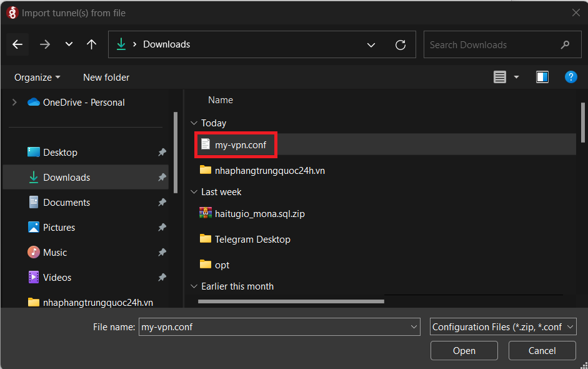Go forward with the right arrow button
Viewport: 588px width, 369px height.
[x=45, y=44]
